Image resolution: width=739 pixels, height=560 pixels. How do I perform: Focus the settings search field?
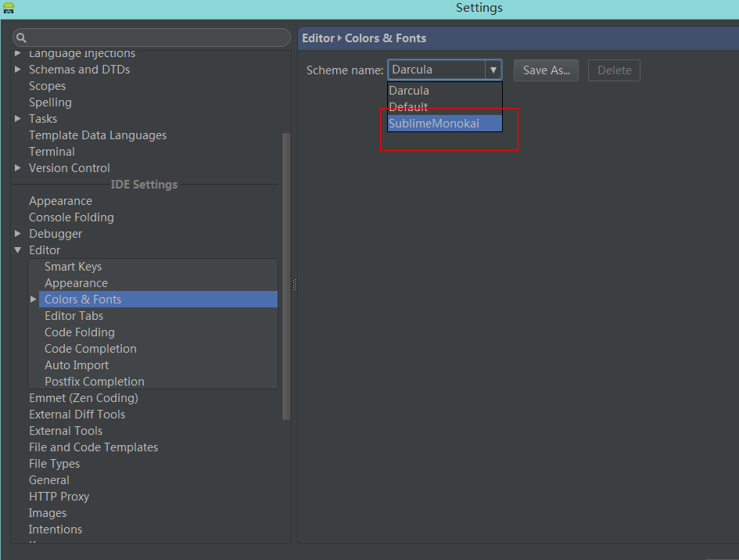click(156, 38)
